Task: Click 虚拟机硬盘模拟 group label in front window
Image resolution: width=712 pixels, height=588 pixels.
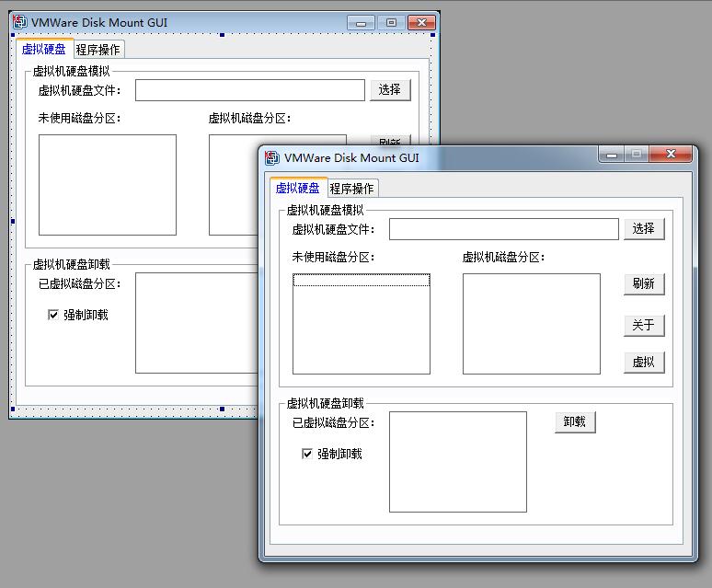Action: (x=325, y=210)
